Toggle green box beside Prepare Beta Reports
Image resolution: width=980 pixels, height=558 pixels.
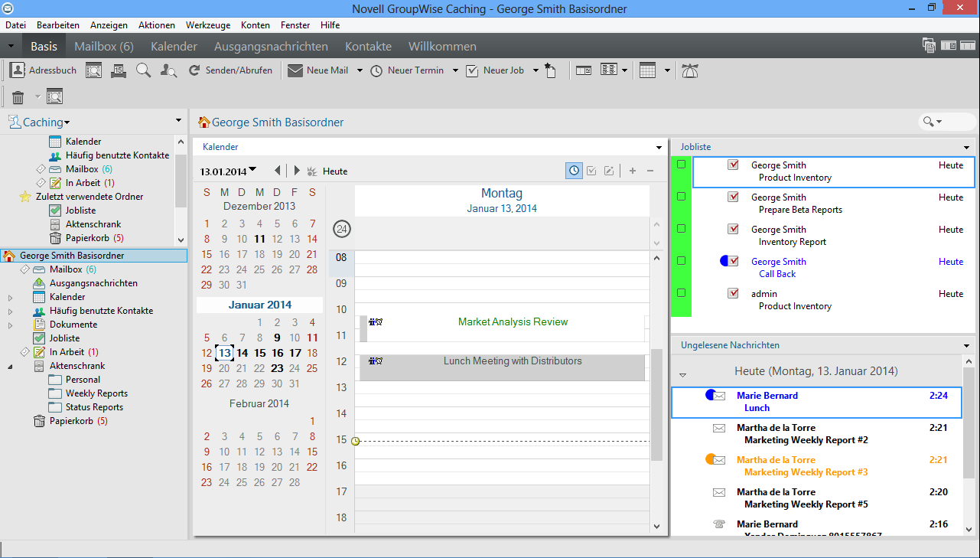pos(681,197)
